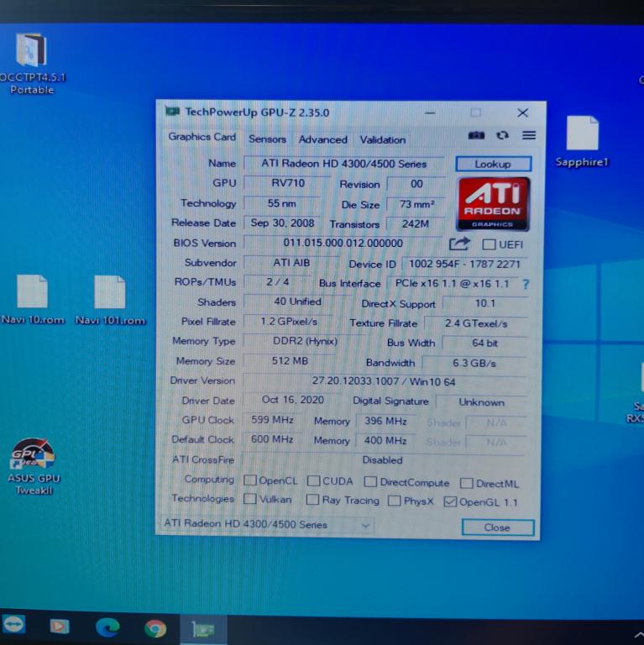This screenshot has height=645, width=644.
Task: Toggle the OpenGL 1.1 checkbox
Action: point(450,501)
